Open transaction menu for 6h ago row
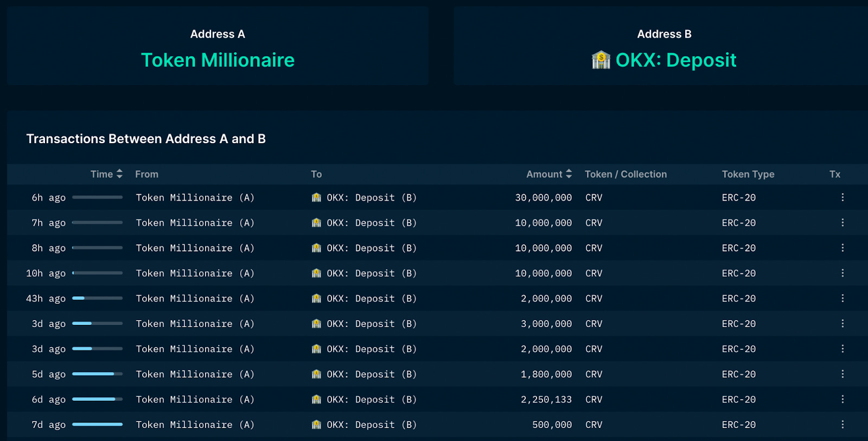This screenshot has width=868, height=441. point(843,197)
